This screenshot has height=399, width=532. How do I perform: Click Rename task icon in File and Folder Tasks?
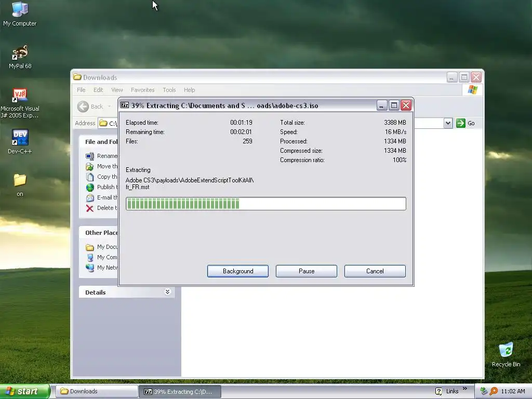click(x=89, y=156)
